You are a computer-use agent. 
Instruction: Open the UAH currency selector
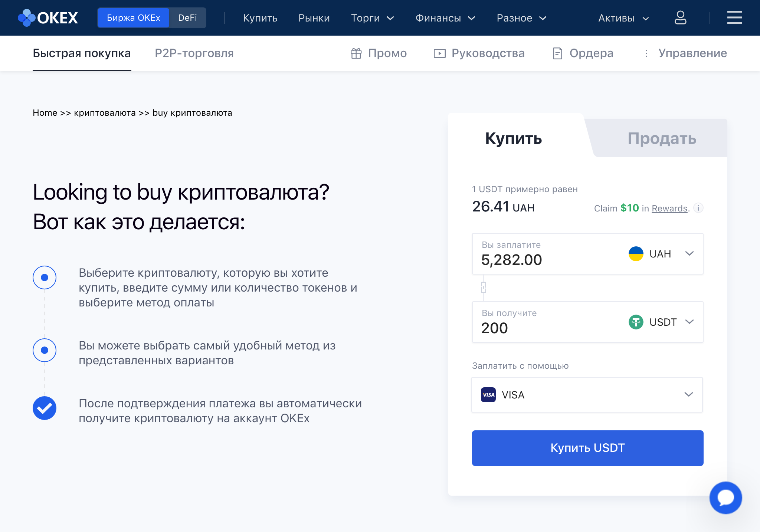coord(661,254)
